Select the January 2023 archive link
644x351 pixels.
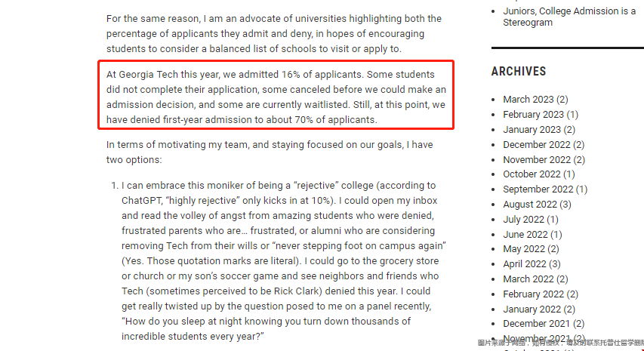(532, 130)
